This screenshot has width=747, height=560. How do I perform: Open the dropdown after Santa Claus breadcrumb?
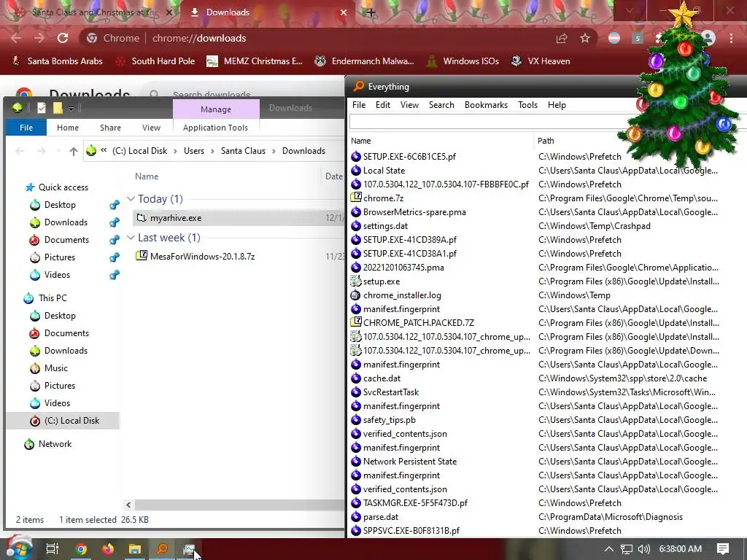274,151
